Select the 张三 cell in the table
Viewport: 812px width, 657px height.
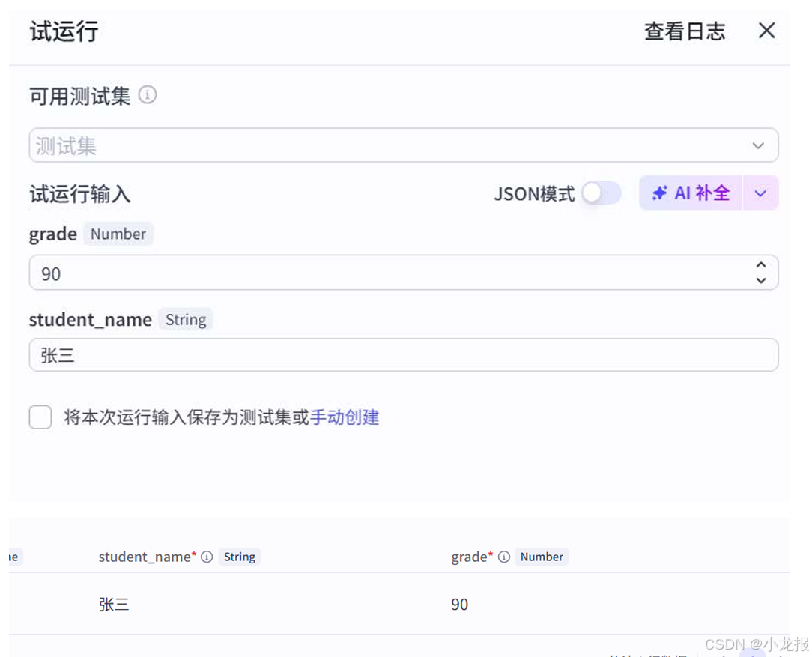pyautogui.click(x=114, y=604)
